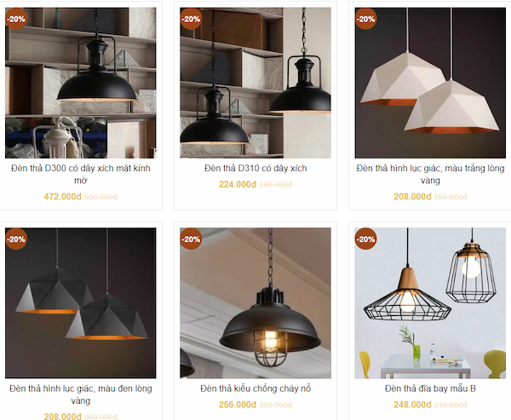
Task: Open 'Đèn thả đĩa bay mẫu B' title
Action: 430,388
